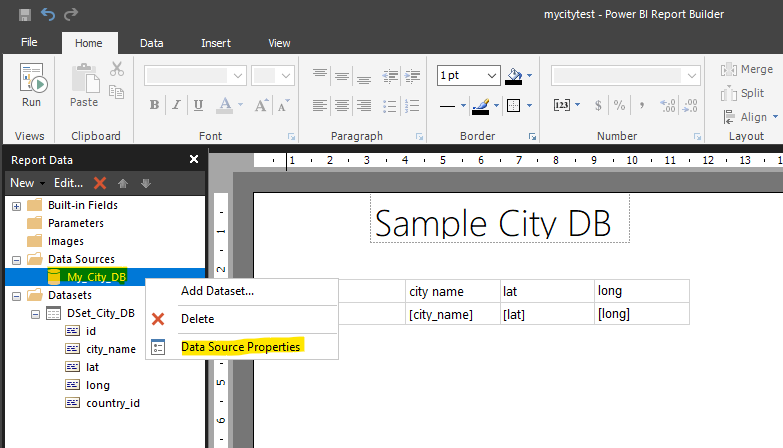Image resolution: width=783 pixels, height=448 pixels.
Task: Undo the last action
Action: (48, 14)
